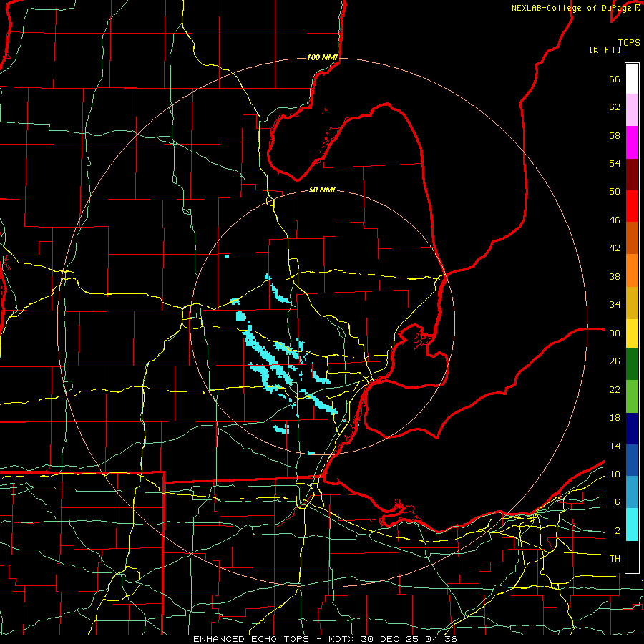The width and height of the screenshot is (644, 644).
Task: Click the "54" legend value
Action: 615,163
